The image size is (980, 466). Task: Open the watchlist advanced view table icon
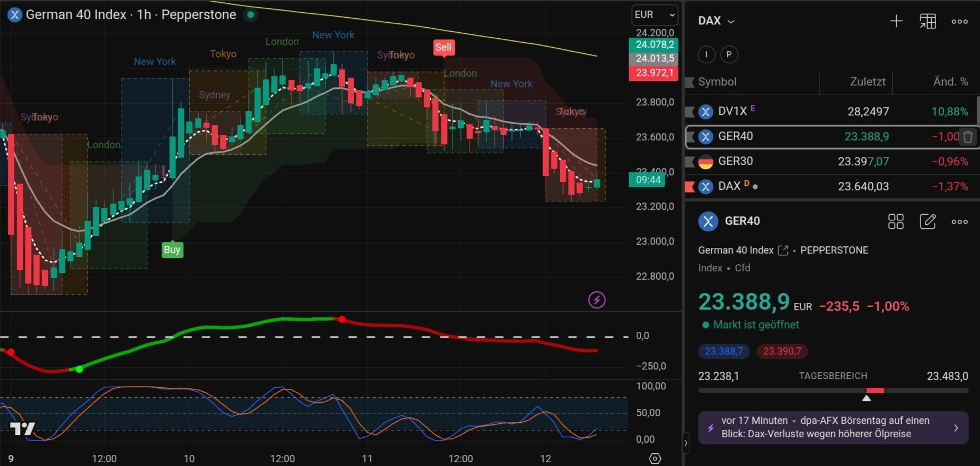click(x=927, y=21)
